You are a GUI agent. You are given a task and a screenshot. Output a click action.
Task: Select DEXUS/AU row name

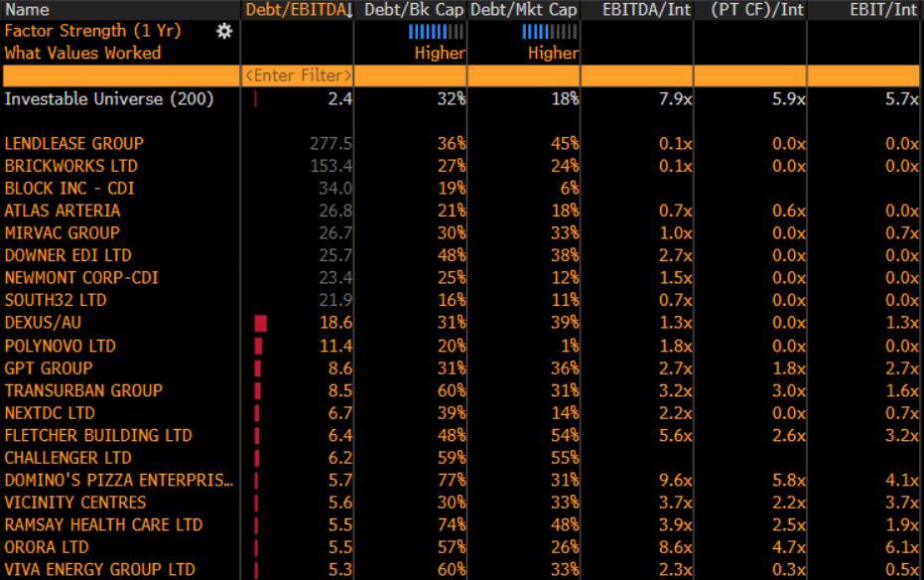[43, 323]
